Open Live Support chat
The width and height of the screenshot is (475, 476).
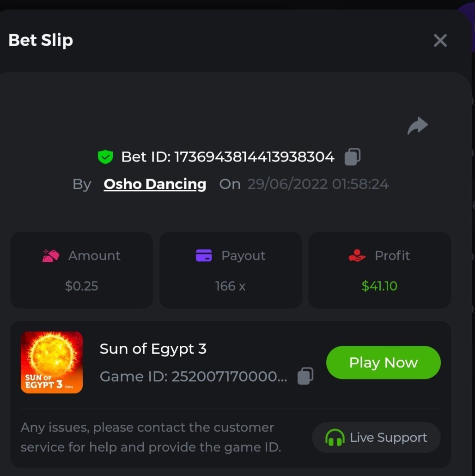[376, 438]
